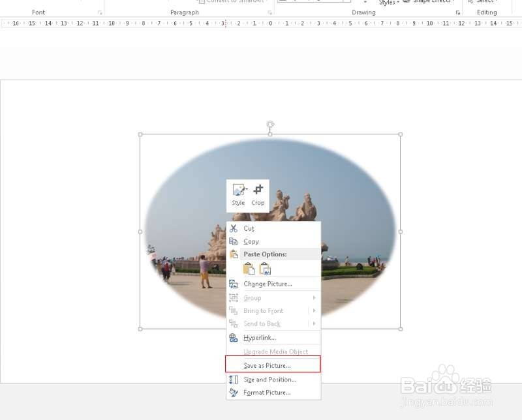
Task: Click the Send to Back icon
Action: click(234, 323)
